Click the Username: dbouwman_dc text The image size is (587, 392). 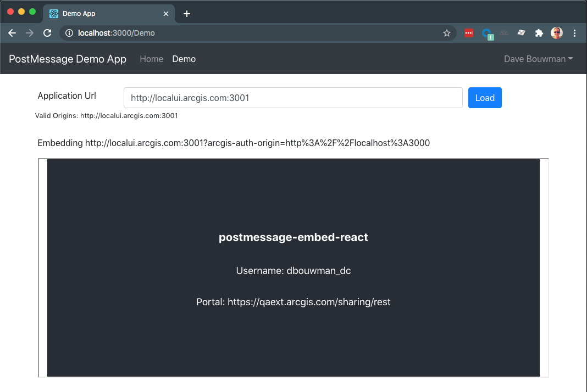coord(293,271)
